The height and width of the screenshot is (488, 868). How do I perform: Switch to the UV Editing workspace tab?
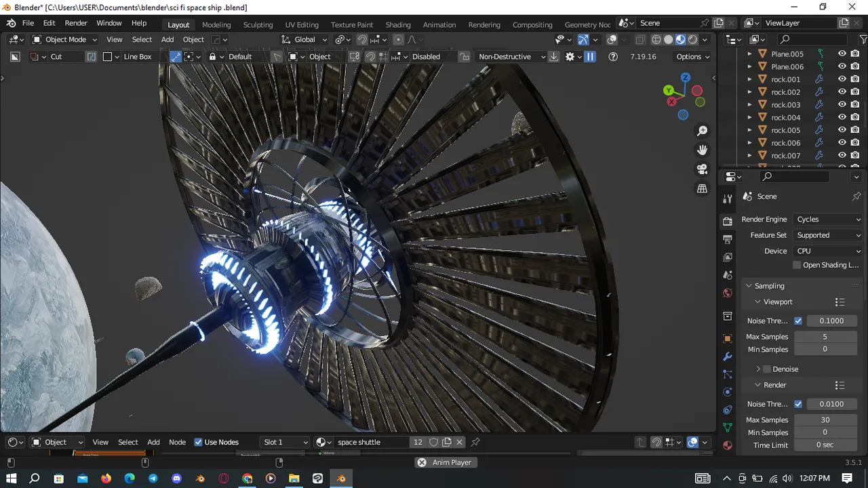coord(302,24)
